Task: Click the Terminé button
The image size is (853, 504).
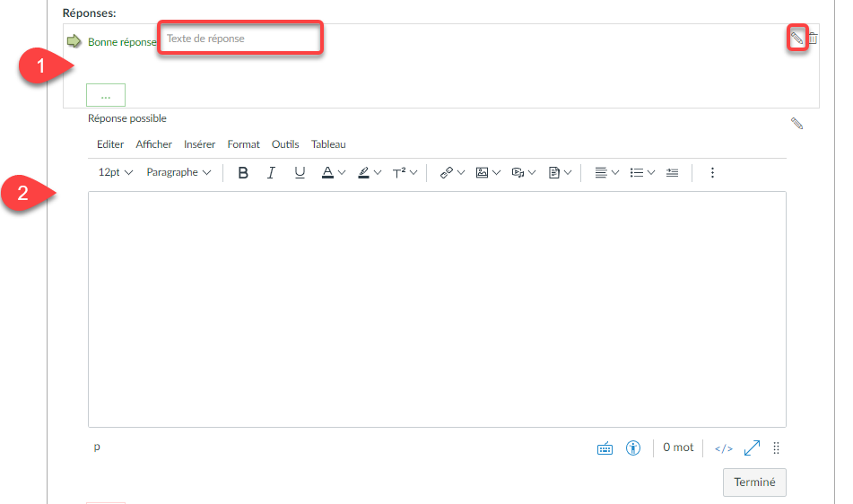Action: [754, 482]
